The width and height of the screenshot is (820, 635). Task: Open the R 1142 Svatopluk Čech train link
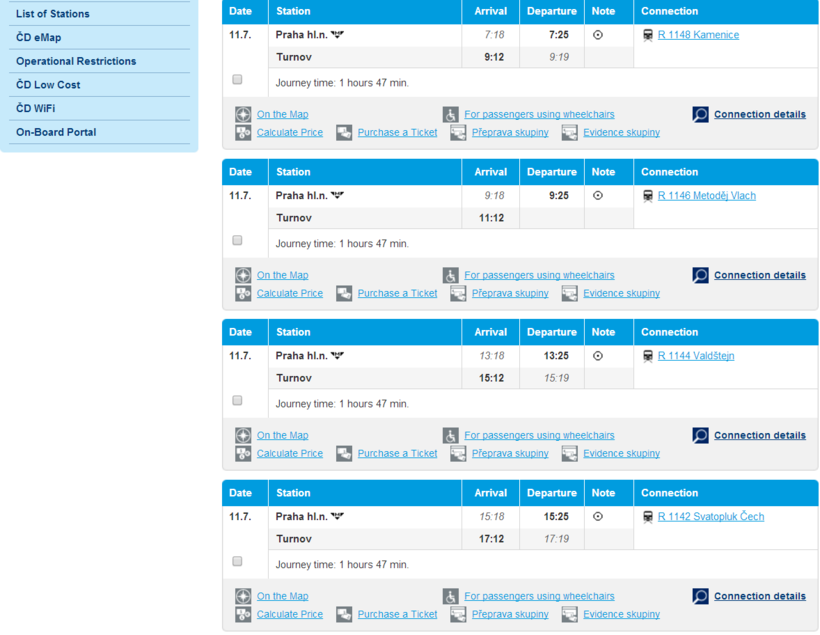coord(710,517)
